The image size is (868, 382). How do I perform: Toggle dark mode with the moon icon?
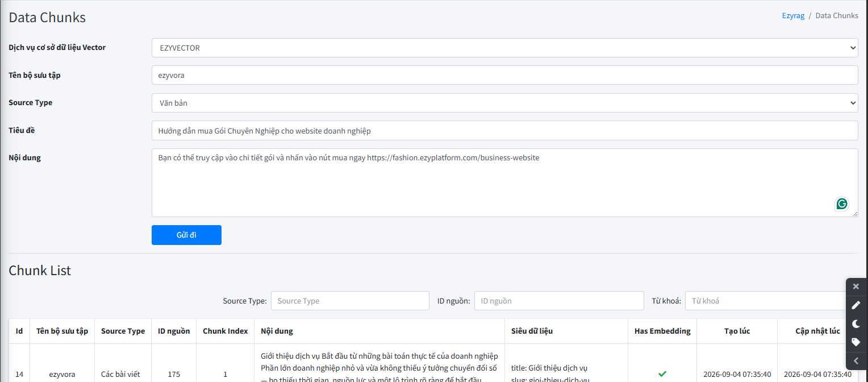856,323
